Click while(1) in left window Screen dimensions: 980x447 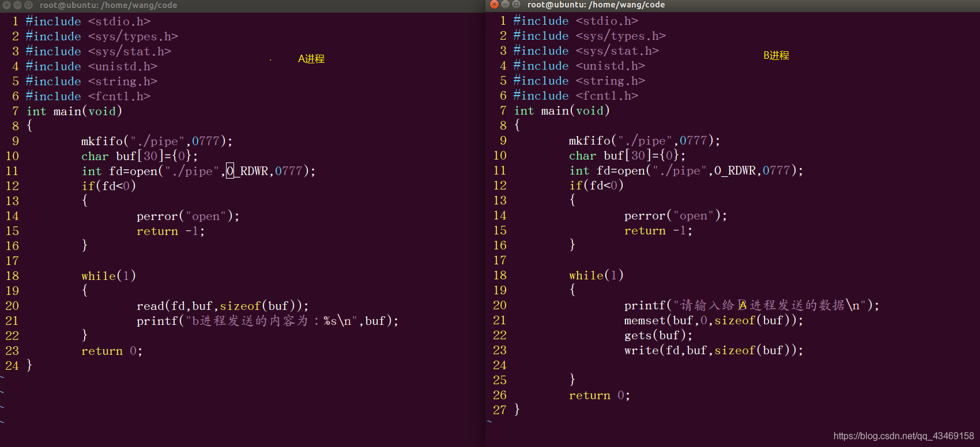pyautogui.click(x=109, y=276)
